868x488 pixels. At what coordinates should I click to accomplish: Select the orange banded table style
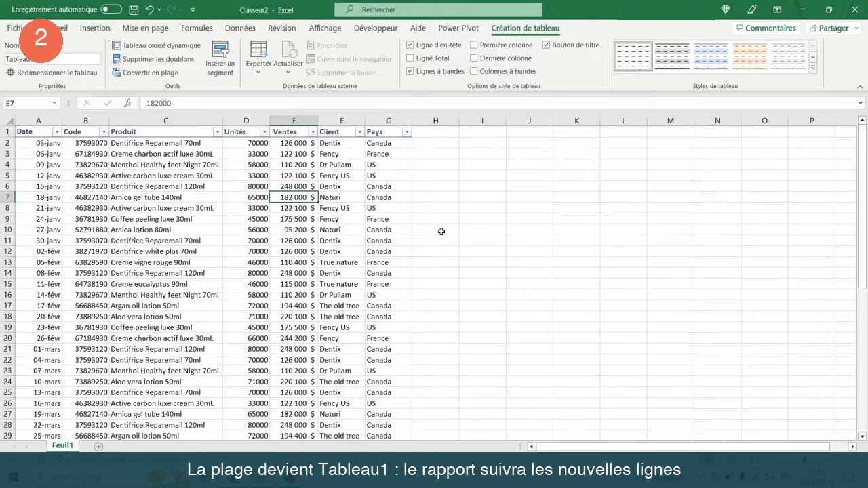click(749, 57)
